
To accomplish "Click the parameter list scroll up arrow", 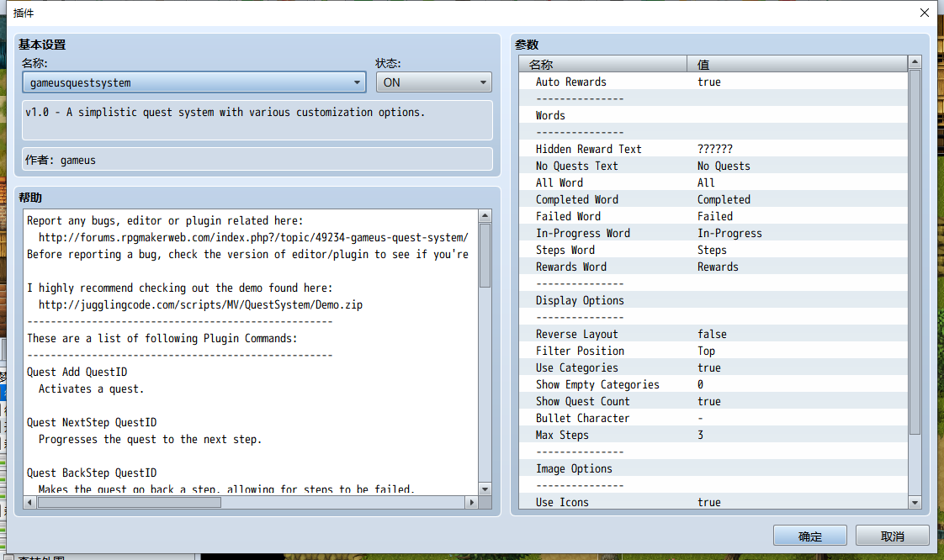I will point(915,62).
